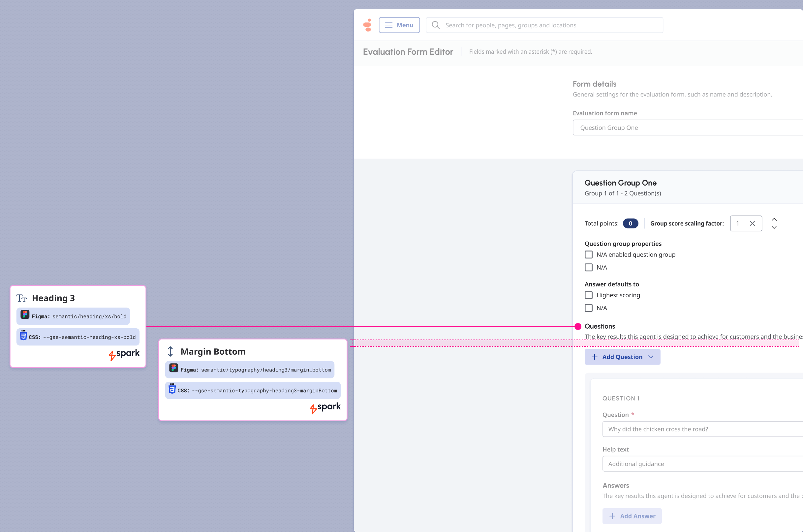Click the typography icon beside Heading 3

coord(22,298)
